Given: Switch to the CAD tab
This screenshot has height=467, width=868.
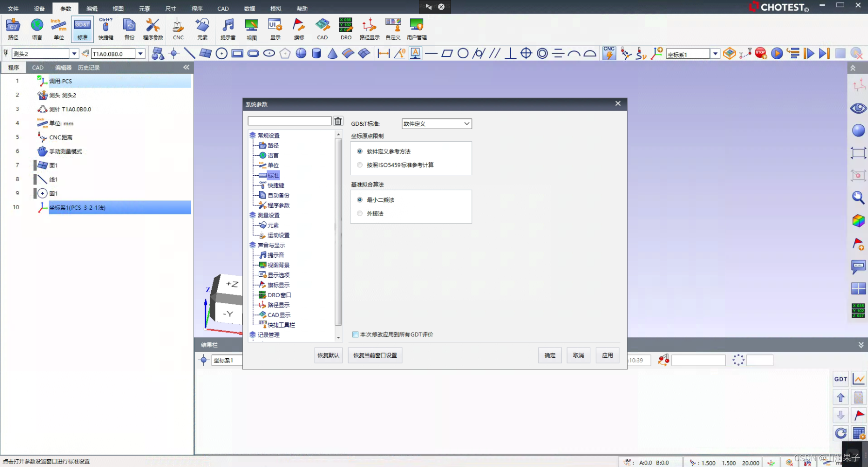Looking at the screenshot, I should coord(37,67).
